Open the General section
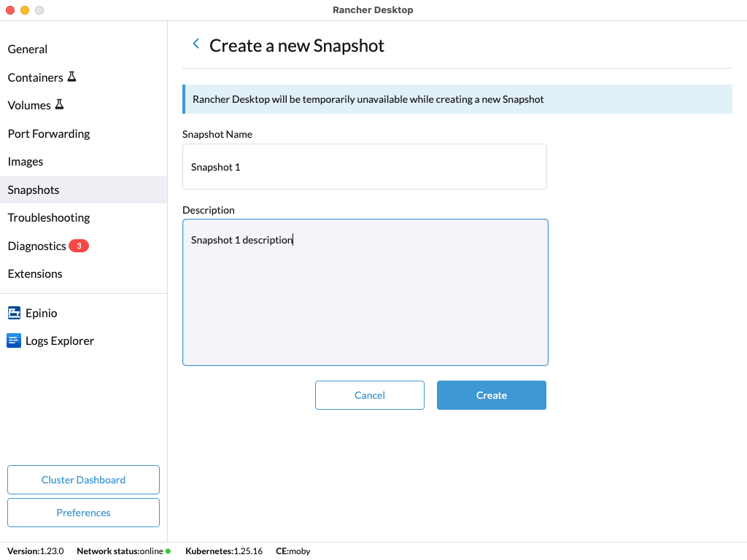747x560 pixels. pyautogui.click(x=83, y=49)
